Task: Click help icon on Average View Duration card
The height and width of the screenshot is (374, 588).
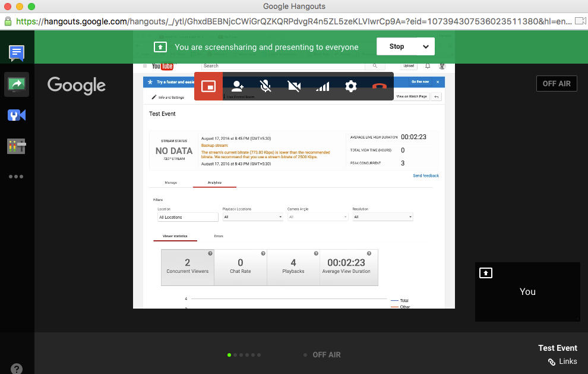Action: pos(369,253)
